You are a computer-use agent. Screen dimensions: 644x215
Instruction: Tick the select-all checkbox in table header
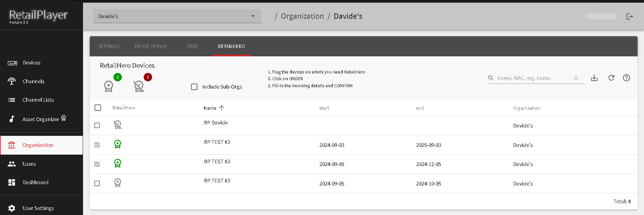tap(98, 108)
